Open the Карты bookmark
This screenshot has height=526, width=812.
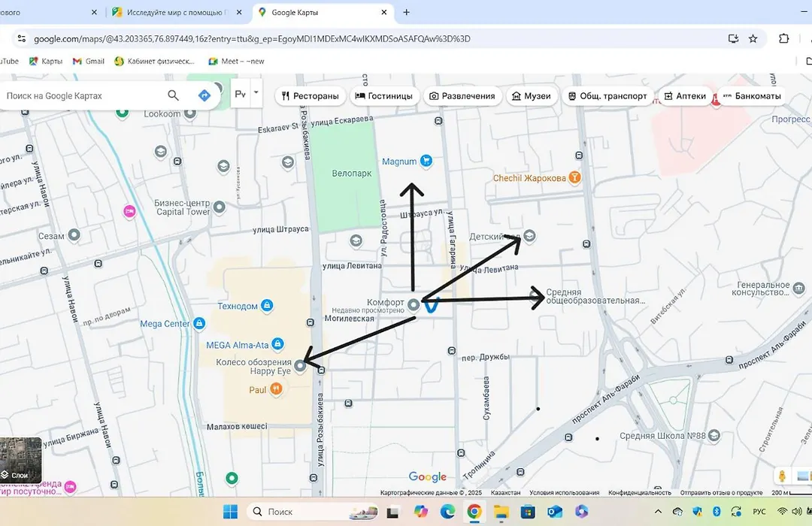[x=46, y=61]
